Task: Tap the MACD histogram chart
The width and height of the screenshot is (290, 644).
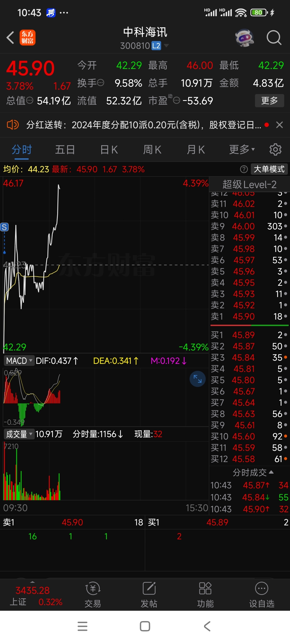Action: click(x=106, y=397)
